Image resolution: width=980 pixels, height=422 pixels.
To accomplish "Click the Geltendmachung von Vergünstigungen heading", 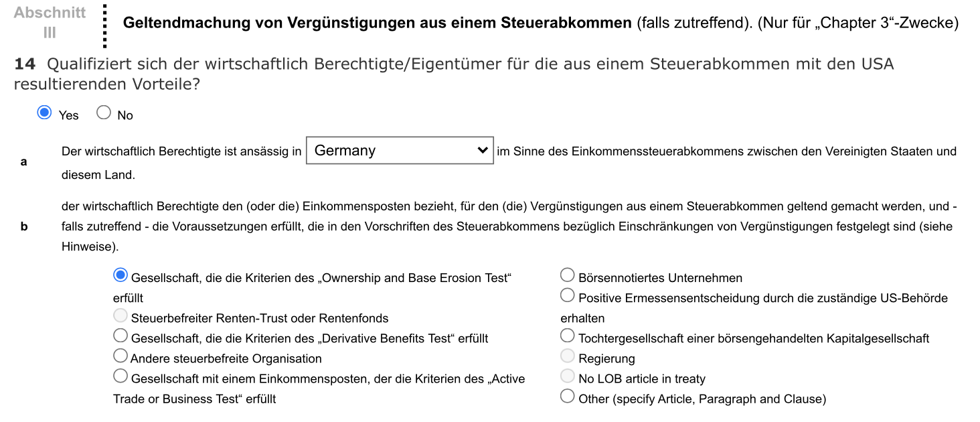I will [377, 23].
